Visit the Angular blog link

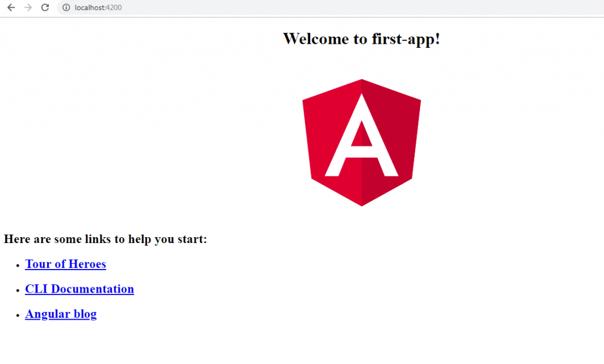tap(61, 314)
